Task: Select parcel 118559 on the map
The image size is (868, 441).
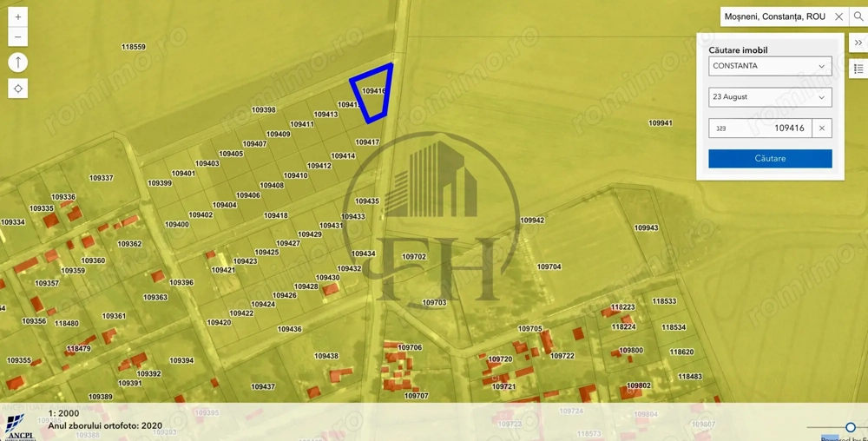Action: (x=134, y=47)
